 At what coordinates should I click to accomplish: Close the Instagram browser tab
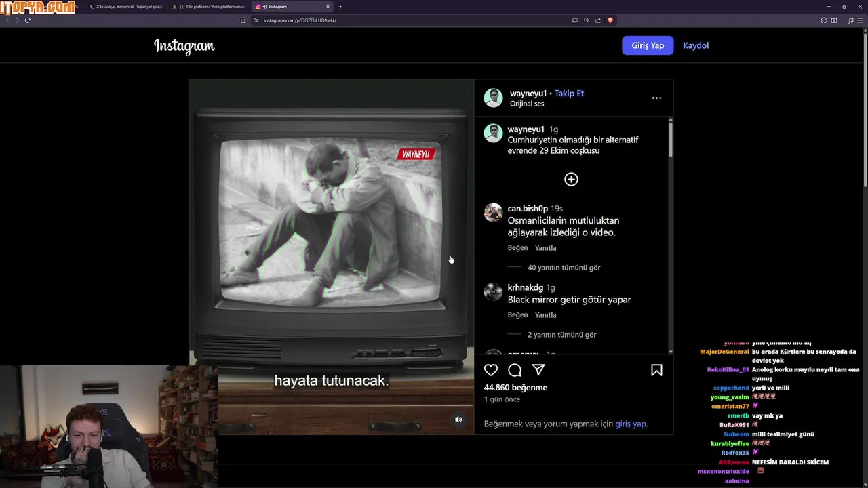[328, 7]
